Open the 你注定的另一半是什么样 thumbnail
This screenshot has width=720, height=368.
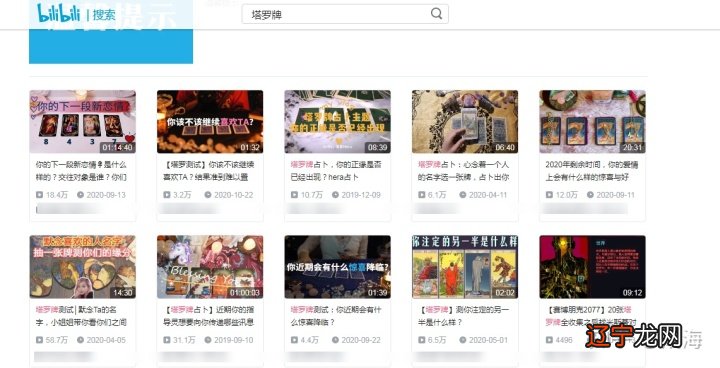(465, 267)
